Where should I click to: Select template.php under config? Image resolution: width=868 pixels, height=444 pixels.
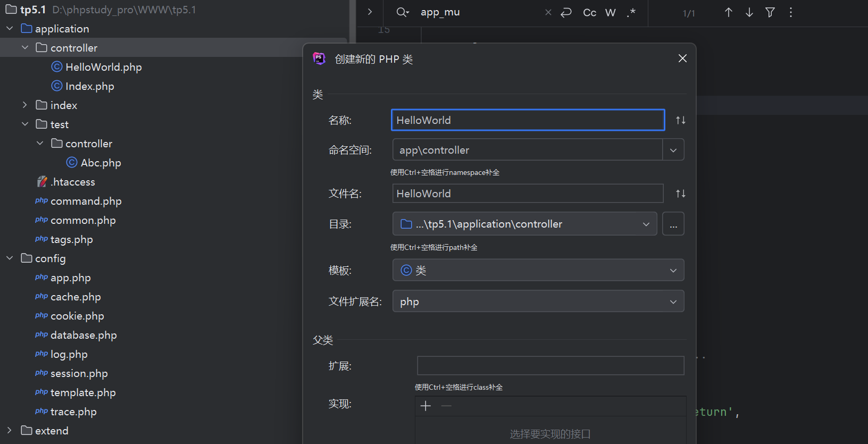pos(83,392)
